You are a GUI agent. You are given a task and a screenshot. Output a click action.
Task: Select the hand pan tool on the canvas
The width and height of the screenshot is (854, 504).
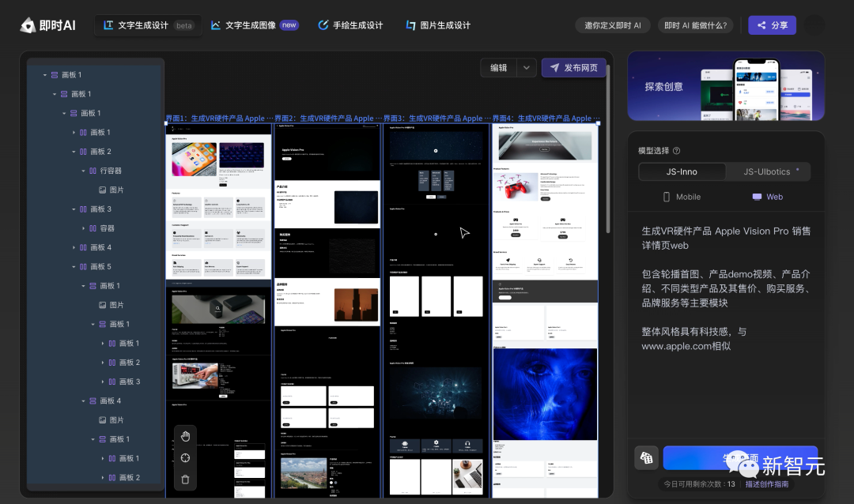[185, 435]
